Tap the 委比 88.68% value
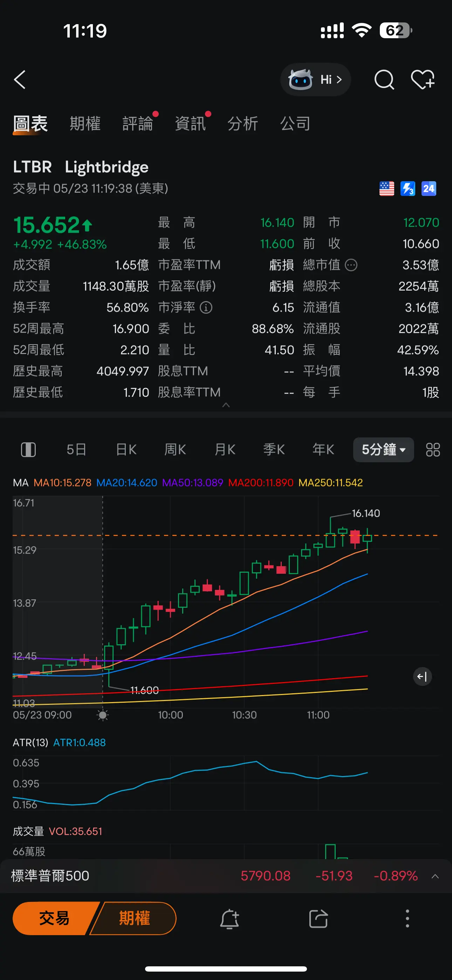This screenshot has height=980, width=452. (x=272, y=329)
